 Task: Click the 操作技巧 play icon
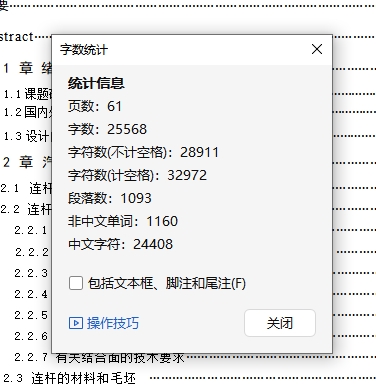coord(76,323)
